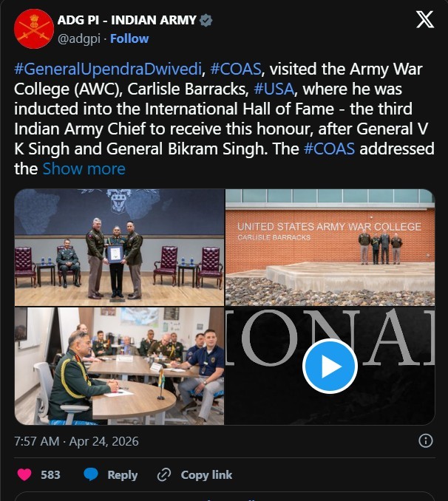Expand tweet text with Show more
Image resolution: width=448 pixels, height=501 pixels.
(x=84, y=168)
